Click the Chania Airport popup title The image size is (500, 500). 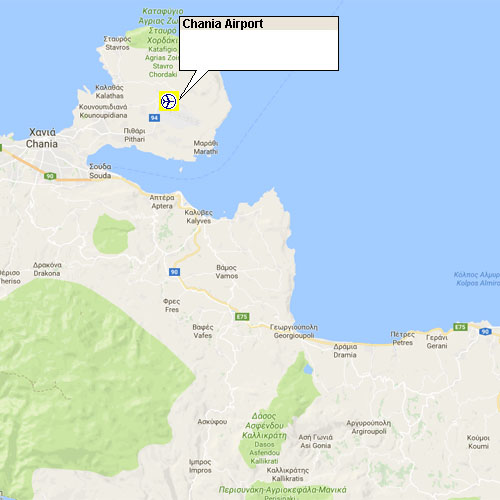pos(223,24)
